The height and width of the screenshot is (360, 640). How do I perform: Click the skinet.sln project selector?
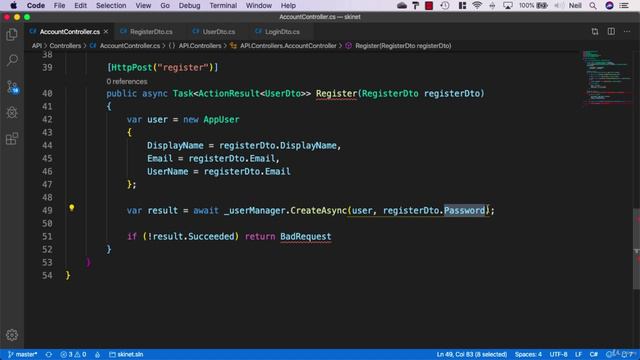pos(126,354)
